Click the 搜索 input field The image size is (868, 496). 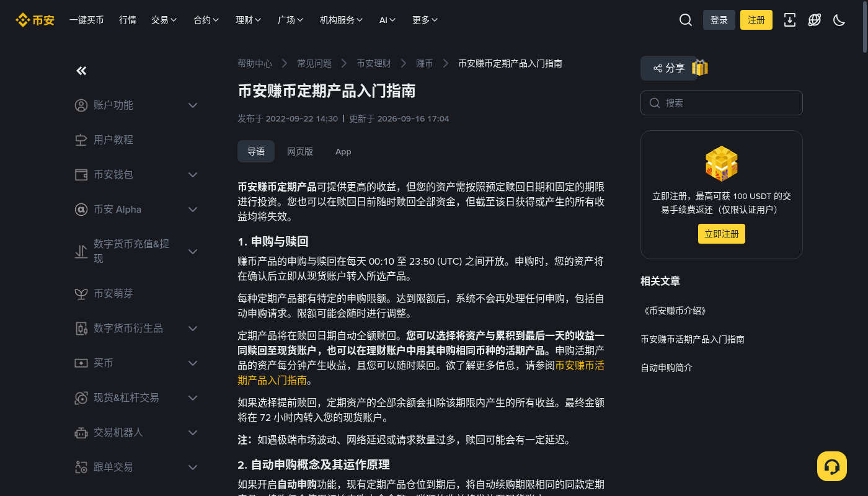(722, 103)
